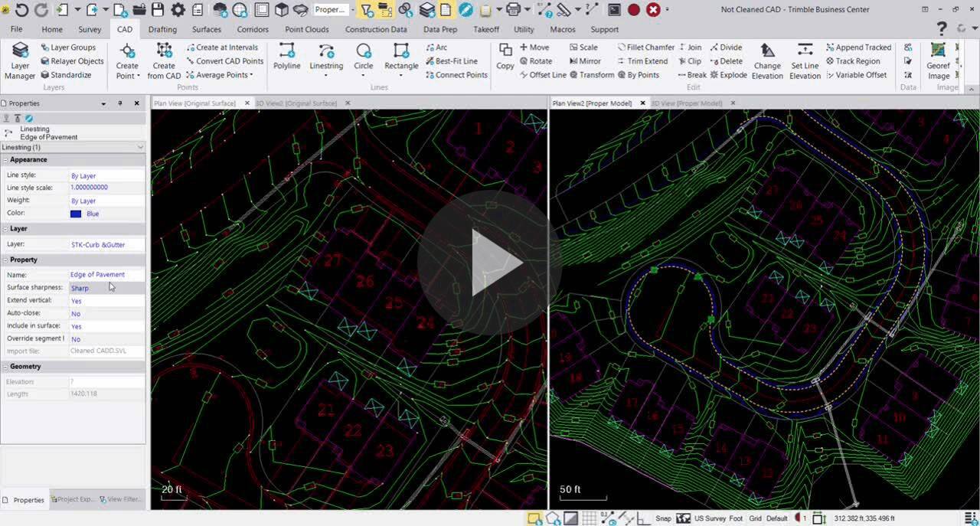Expand the Linestring (1) selection dropdown
This screenshot has width=980, height=526.
click(x=140, y=147)
